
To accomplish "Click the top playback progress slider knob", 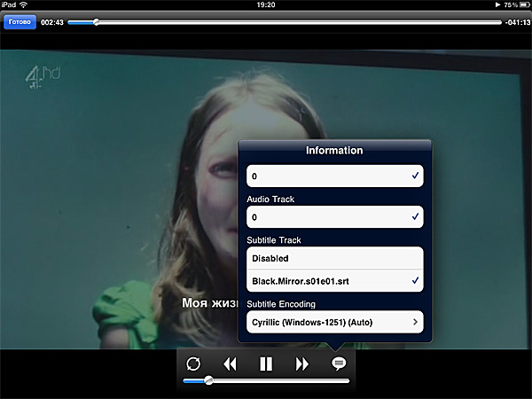I will pyautogui.click(x=97, y=21).
